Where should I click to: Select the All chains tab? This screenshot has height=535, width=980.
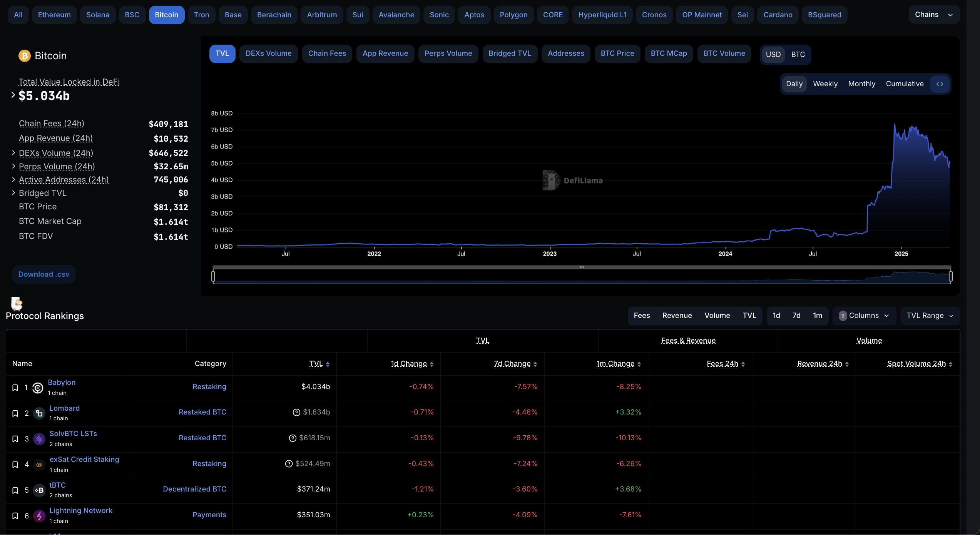(18, 15)
